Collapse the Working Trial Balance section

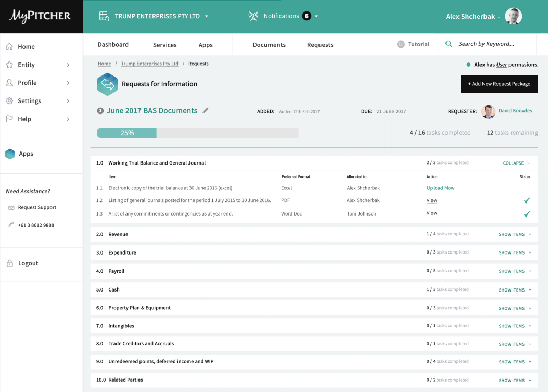(516, 163)
